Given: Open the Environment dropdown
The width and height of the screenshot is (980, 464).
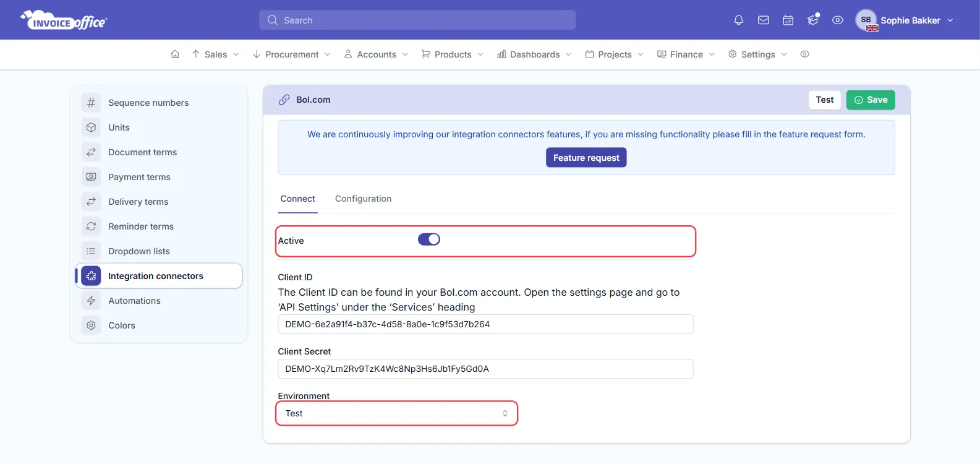Looking at the screenshot, I should point(396,413).
